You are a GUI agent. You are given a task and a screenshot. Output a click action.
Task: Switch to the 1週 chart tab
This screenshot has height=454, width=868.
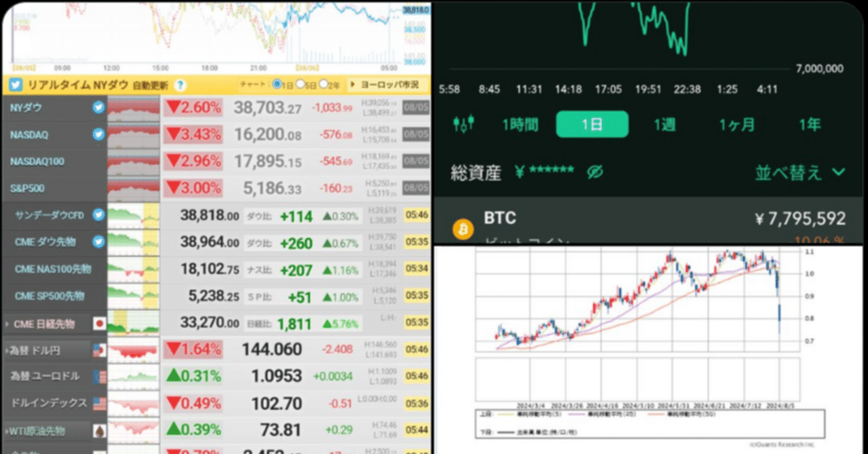pyautogui.click(x=665, y=124)
